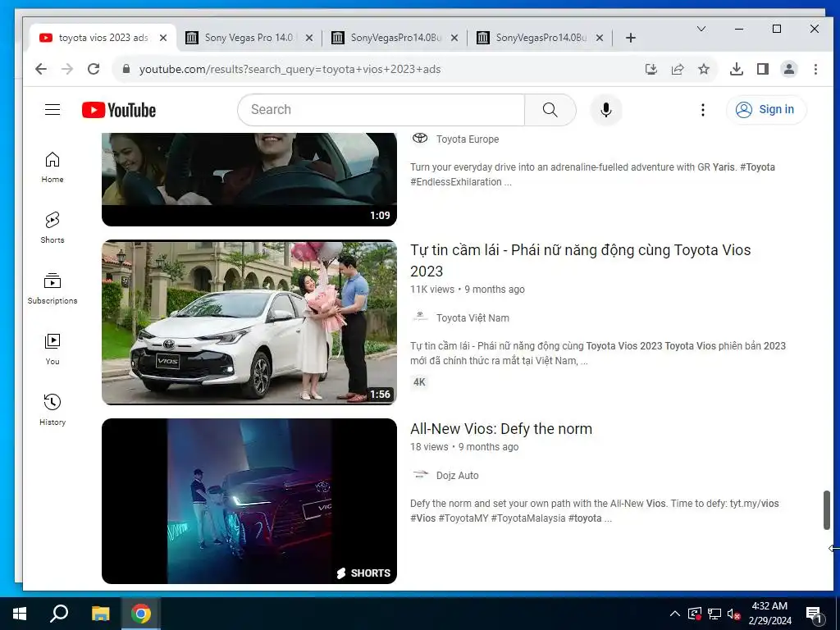The width and height of the screenshot is (840, 630).
Task: Switch to Sony Vegas Pro 14.0 tab
Action: tap(249, 38)
